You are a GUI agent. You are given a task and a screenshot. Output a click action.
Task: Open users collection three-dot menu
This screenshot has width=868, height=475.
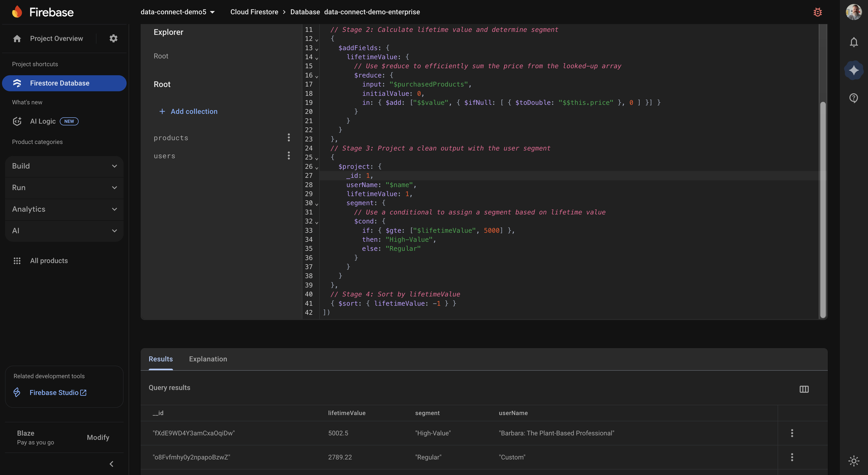click(289, 156)
